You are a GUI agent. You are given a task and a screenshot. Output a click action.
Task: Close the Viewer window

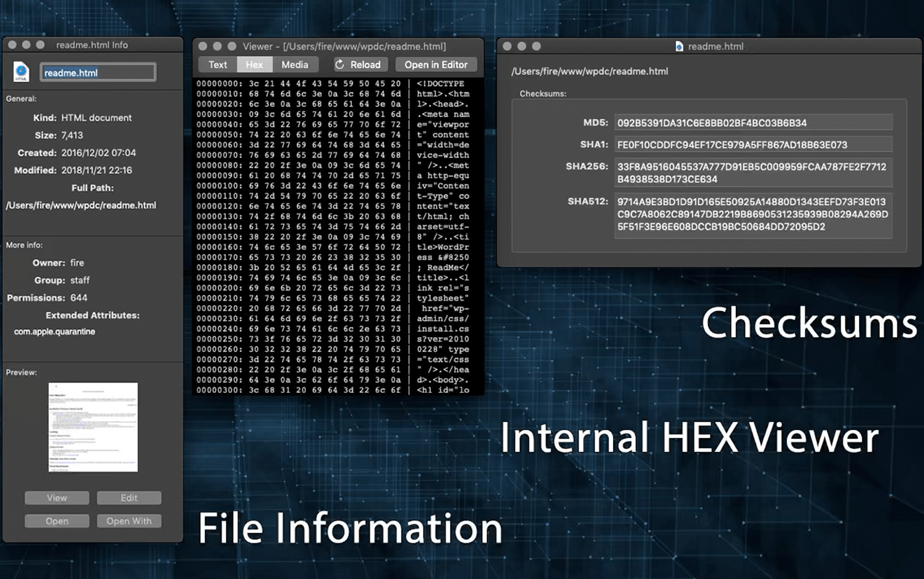203,46
